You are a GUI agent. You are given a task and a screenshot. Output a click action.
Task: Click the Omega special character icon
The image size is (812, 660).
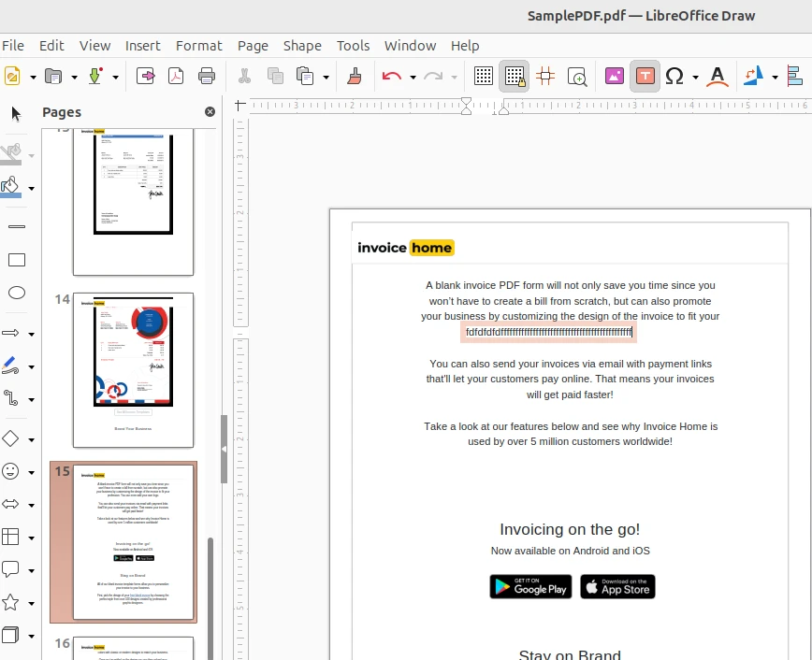click(674, 76)
